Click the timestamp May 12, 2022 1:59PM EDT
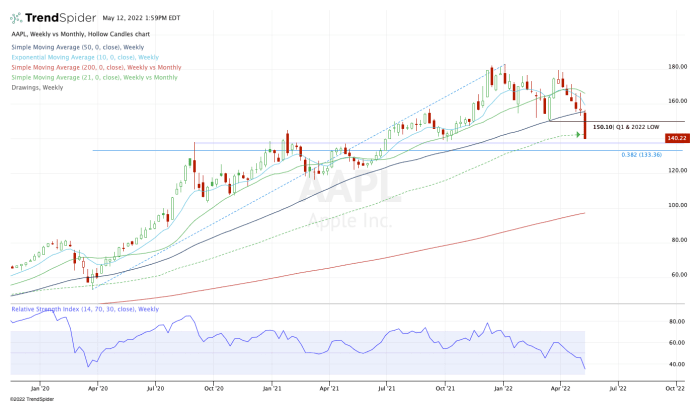Viewport: 700px width, 404px height. (x=142, y=18)
